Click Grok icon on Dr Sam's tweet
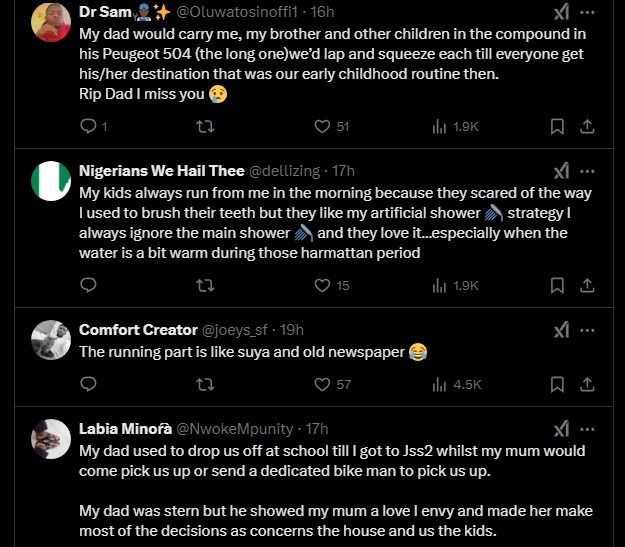Image resolution: width=625 pixels, height=547 pixels. tap(562, 12)
